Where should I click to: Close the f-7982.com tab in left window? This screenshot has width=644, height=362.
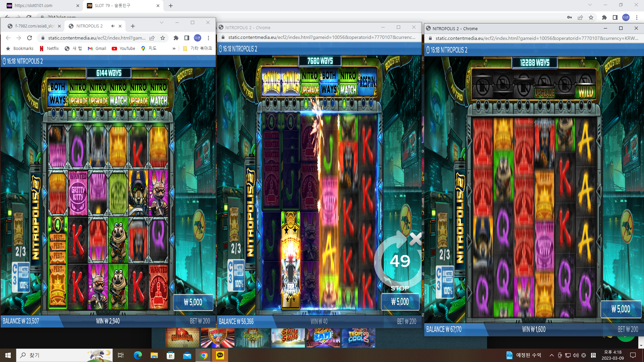tap(59, 26)
